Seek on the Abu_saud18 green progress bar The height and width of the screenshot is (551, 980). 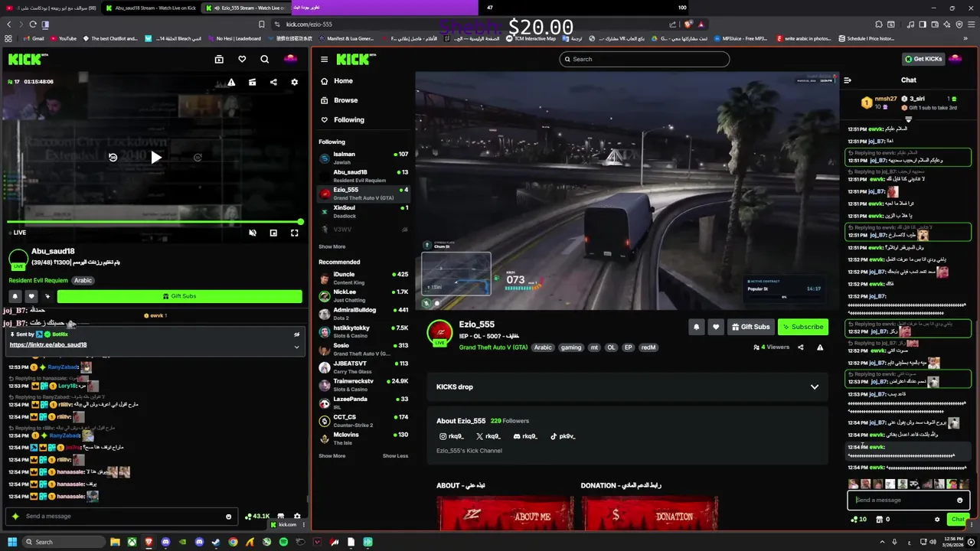(154, 222)
